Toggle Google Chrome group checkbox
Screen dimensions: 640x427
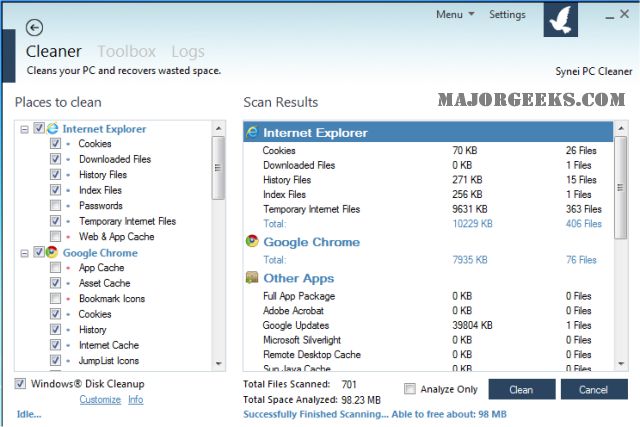39,252
